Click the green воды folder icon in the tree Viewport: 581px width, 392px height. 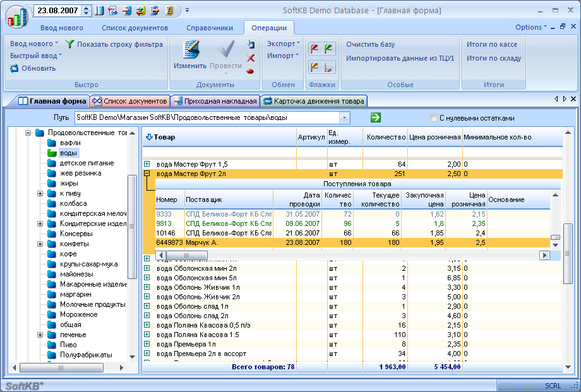52,153
